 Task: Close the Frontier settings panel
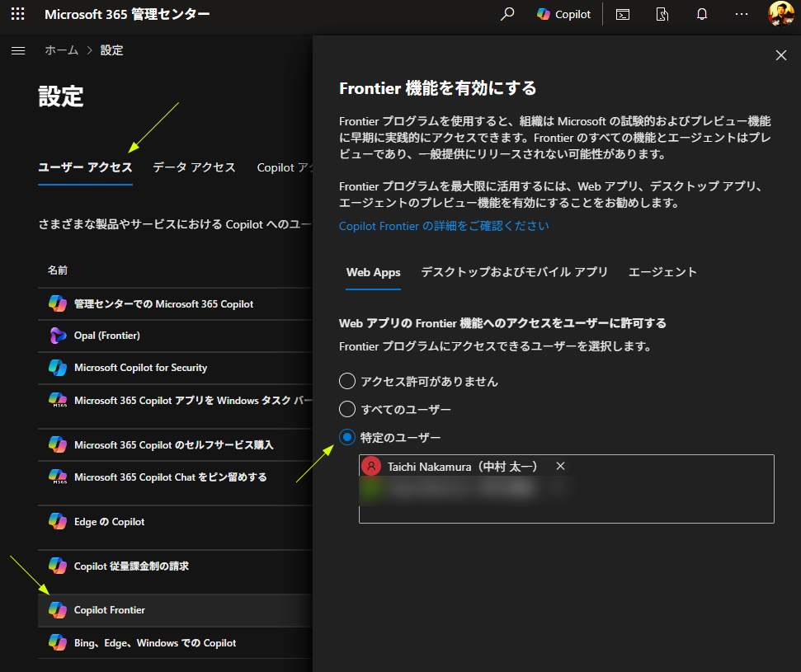(781, 55)
